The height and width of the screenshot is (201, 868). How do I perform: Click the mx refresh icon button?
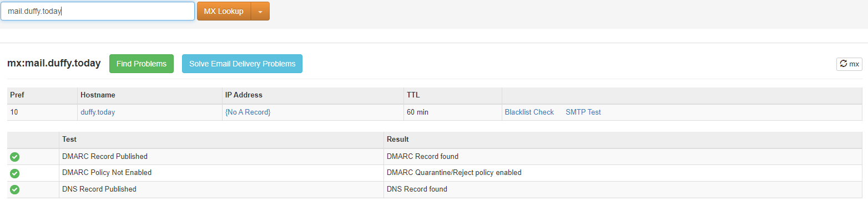coord(849,64)
